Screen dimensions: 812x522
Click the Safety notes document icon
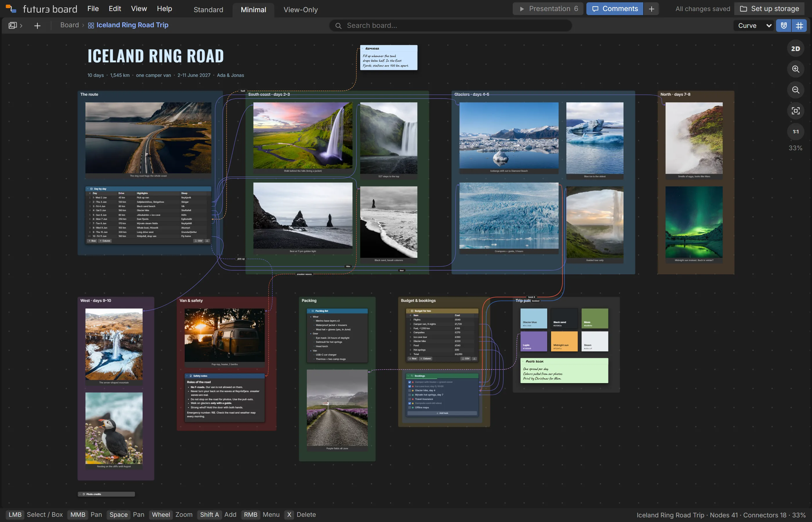pyautogui.click(x=191, y=376)
